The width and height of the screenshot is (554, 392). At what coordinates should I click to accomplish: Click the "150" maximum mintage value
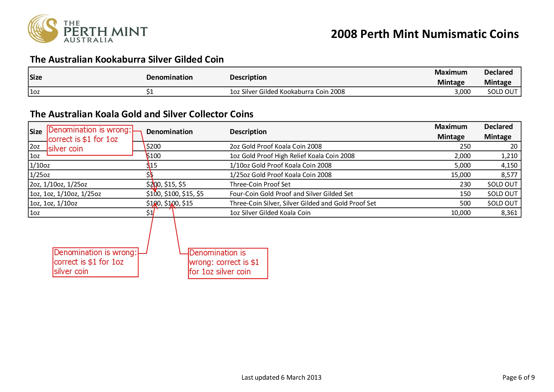pyautogui.click(x=465, y=194)
